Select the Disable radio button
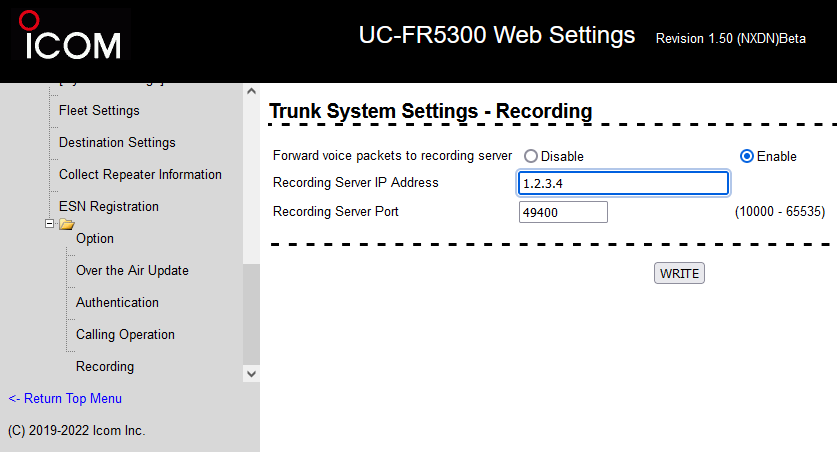Viewport: 837px width, 452px height. pos(530,156)
